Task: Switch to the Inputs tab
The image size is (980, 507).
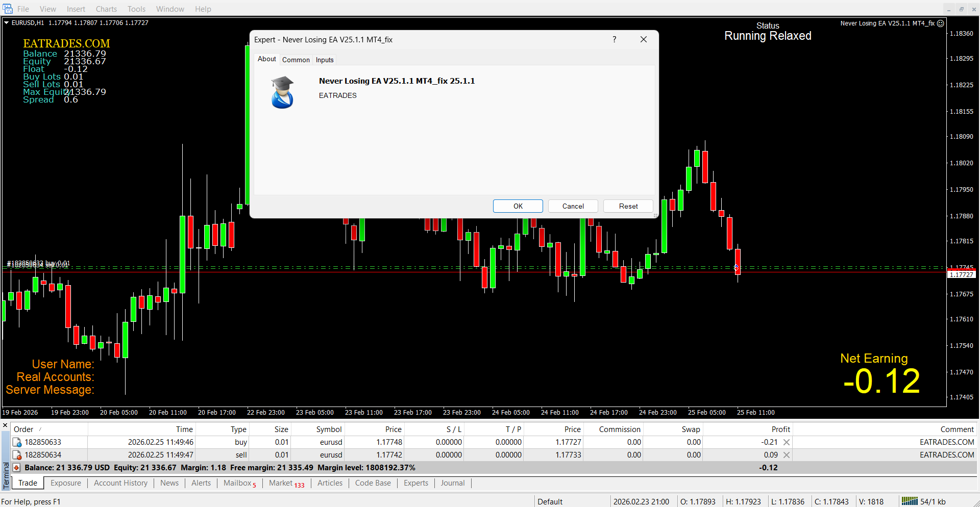Action: (325, 60)
